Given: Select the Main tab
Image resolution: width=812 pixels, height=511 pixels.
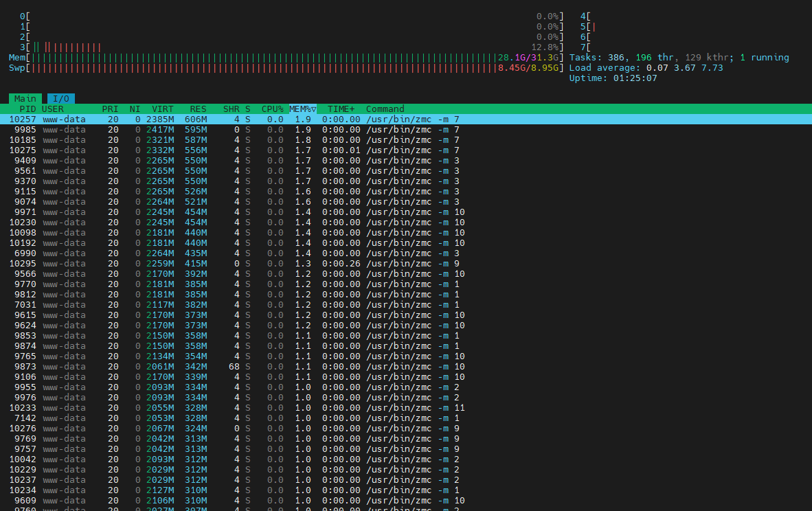Looking at the screenshot, I should tap(25, 98).
